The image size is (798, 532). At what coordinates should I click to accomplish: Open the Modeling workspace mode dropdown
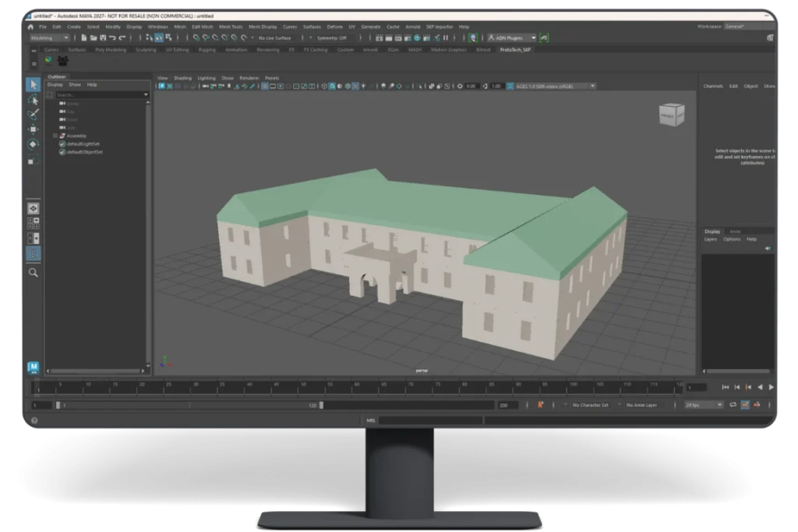49,37
